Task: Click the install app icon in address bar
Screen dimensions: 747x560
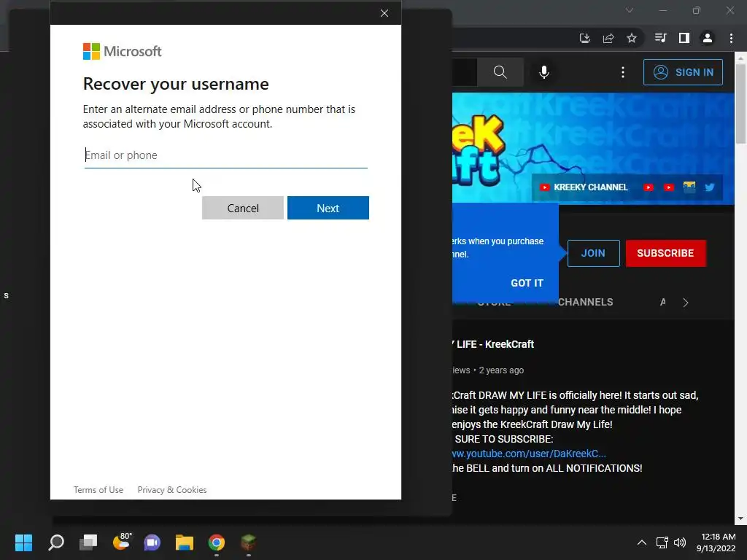Action: [584, 38]
